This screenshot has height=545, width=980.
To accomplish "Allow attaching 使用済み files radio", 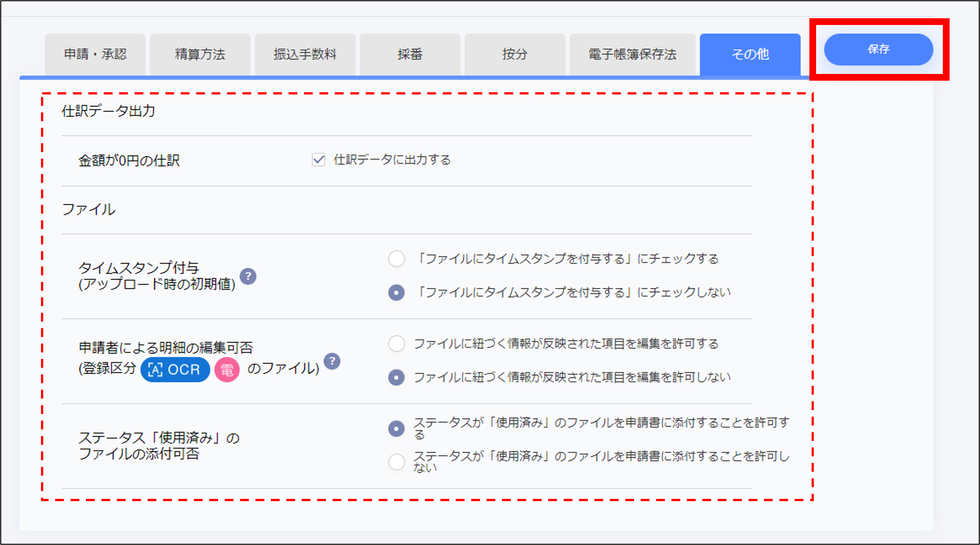I will (x=396, y=428).
